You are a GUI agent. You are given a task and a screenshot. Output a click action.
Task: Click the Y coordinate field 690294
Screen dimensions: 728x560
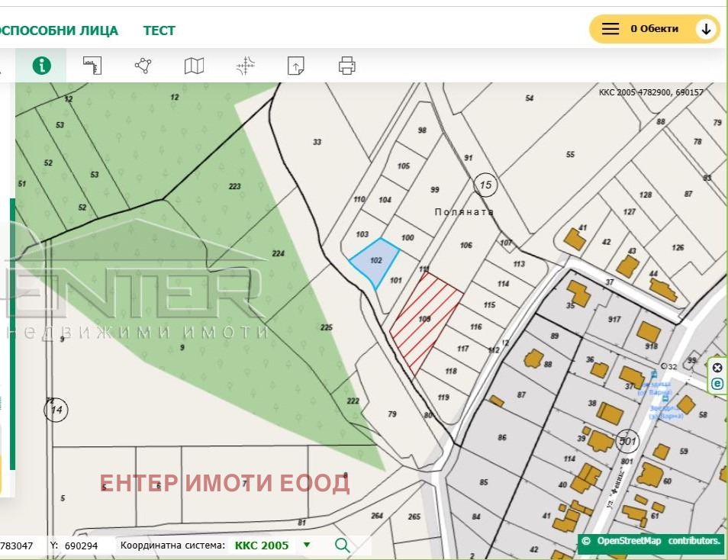(x=81, y=546)
